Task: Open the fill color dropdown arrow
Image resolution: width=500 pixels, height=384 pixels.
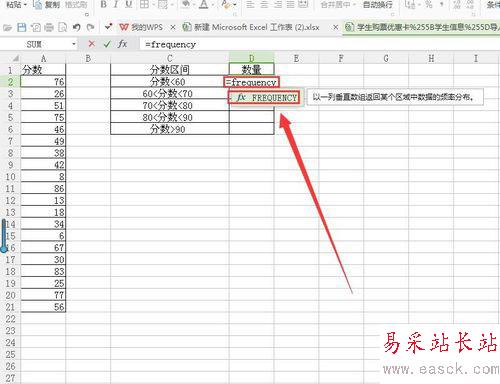Action: pyautogui.click(x=194, y=5)
